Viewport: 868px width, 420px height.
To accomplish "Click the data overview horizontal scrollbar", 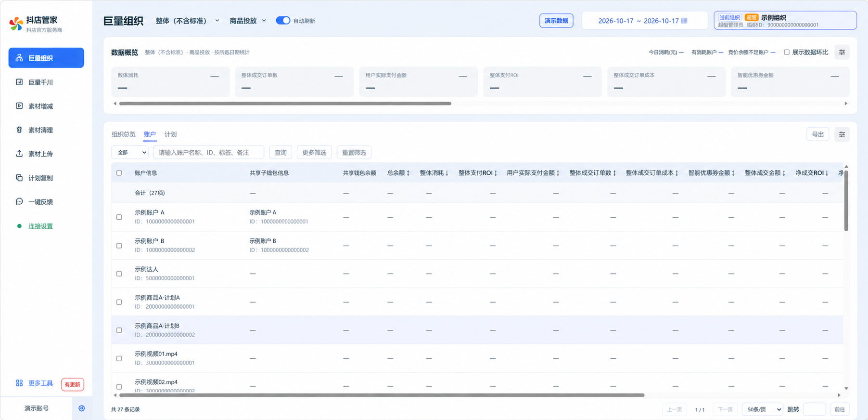I will (285, 104).
